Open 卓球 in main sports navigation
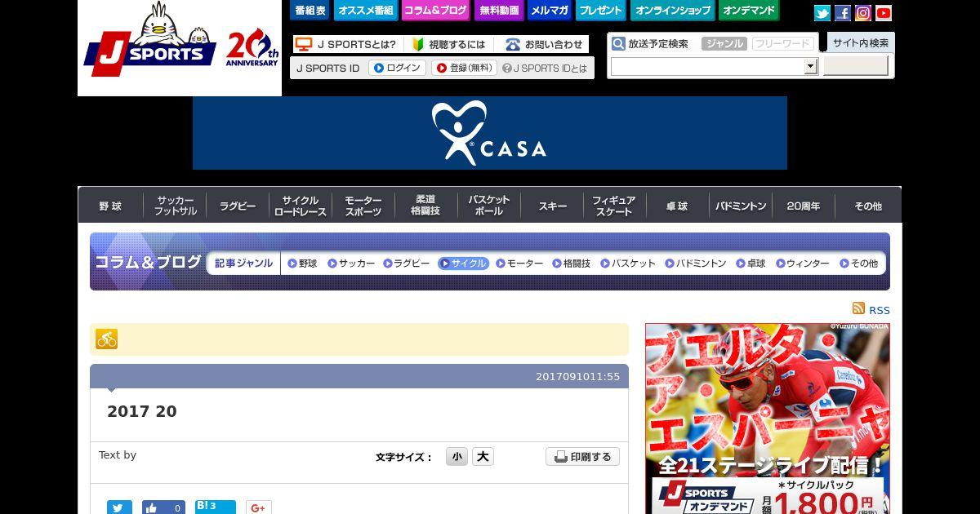Screen dimensions: 980x514 point(677,206)
